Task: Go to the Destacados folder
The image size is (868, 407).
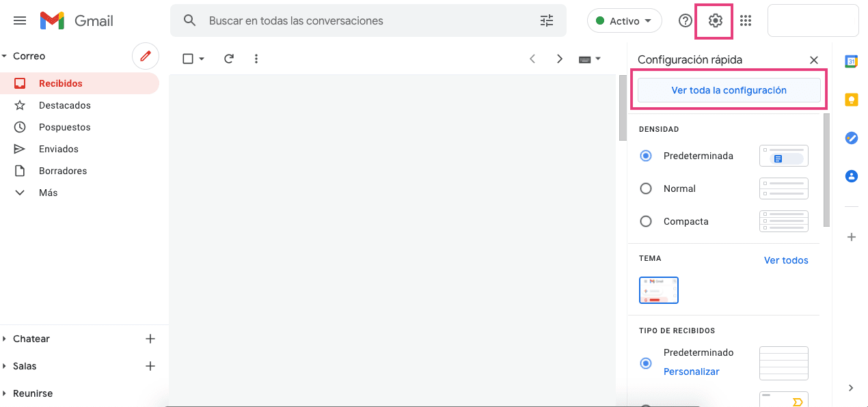Action: pos(64,105)
